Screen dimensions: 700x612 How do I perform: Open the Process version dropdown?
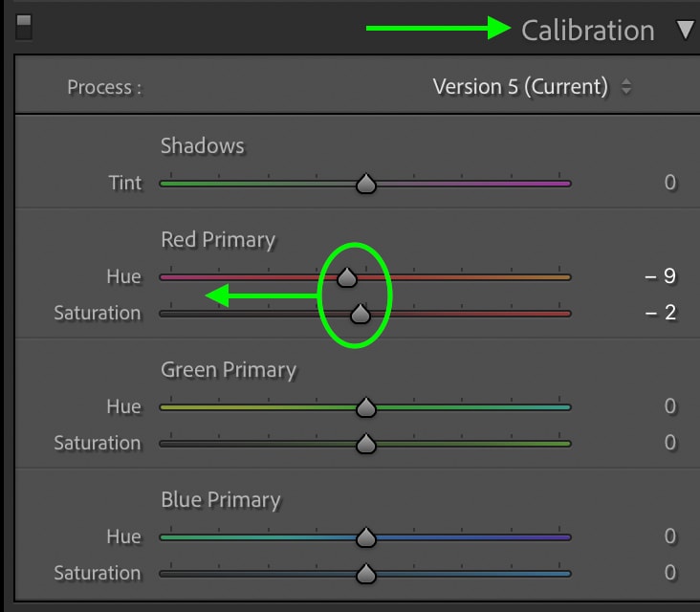(x=532, y=87)
